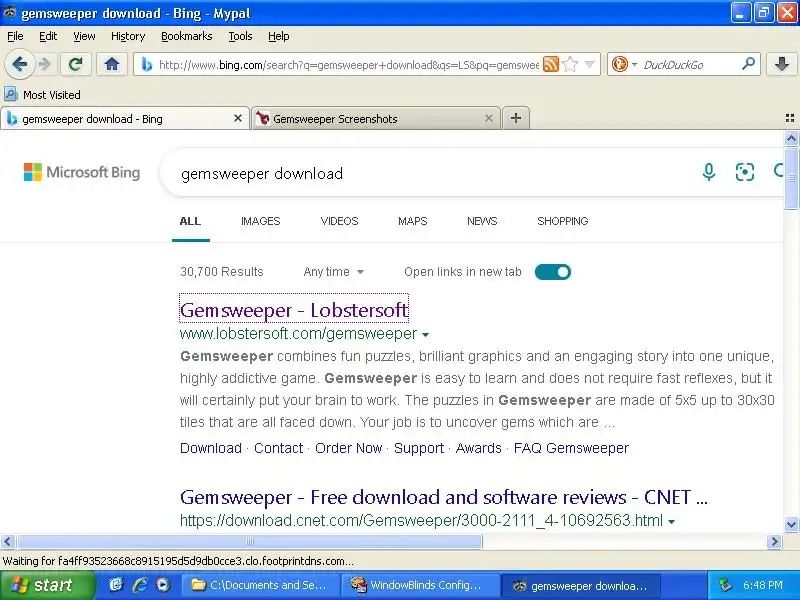Bookmark this page with the star icon
The height and width of the screenshot is (600, 800).
click(x=570, y=65)
